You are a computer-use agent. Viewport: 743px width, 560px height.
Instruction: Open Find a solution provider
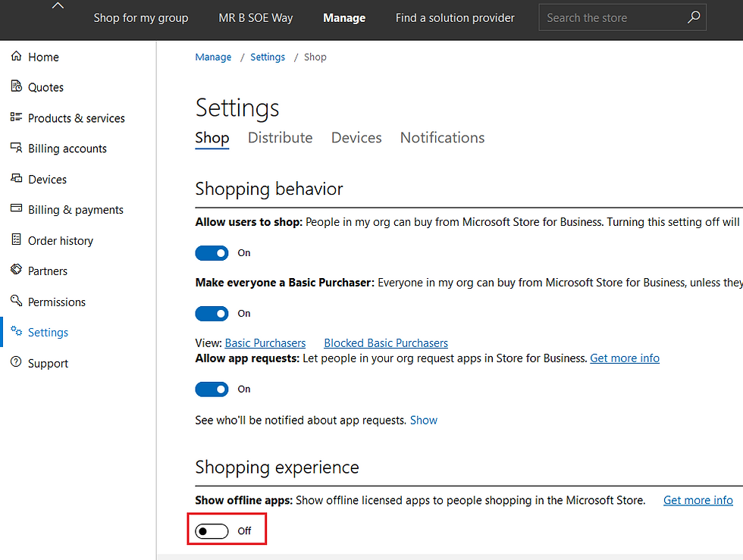(x=455, y=18)
